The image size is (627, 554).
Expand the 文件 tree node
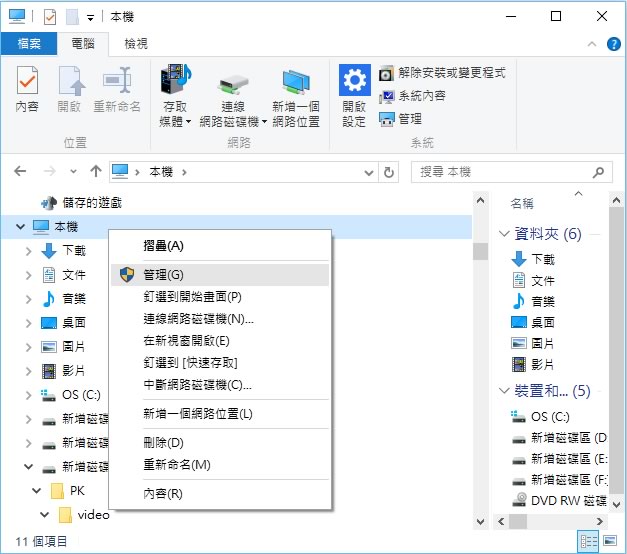28,275
